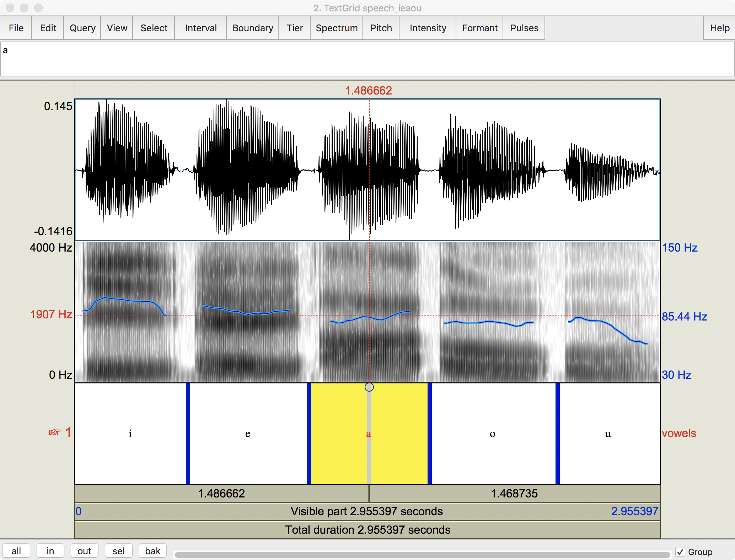Open the Pitch menu

click(x=381, y=28)
